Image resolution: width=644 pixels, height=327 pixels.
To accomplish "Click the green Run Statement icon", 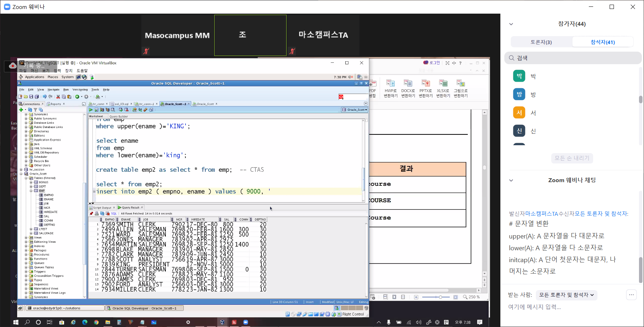I will tap(91, 110).
